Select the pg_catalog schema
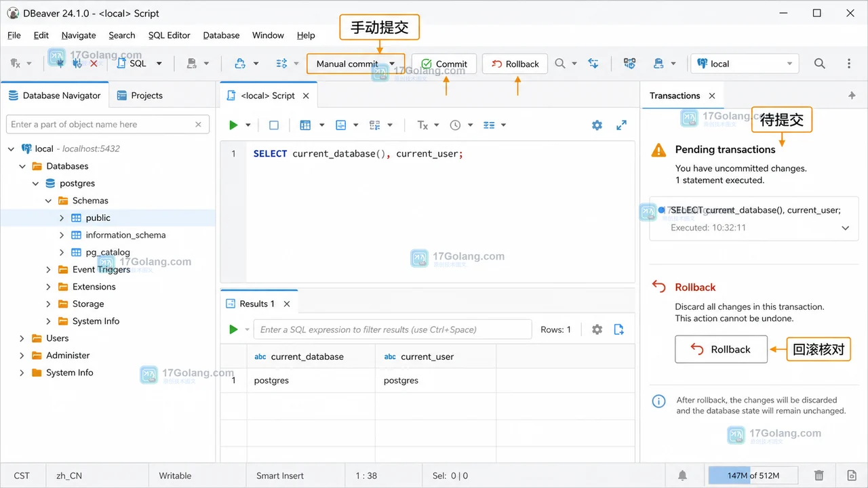868x488 pixels. 108,252
